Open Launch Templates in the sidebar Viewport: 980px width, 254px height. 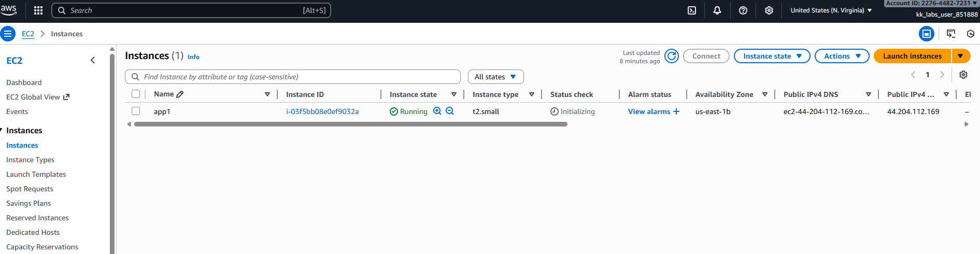[x=36, y=174]
